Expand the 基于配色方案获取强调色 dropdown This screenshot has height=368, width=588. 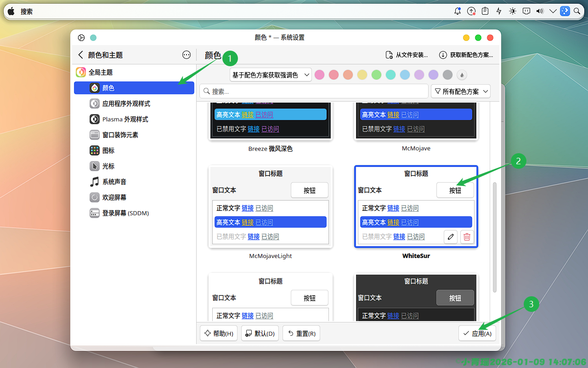(x=271, y=75)
